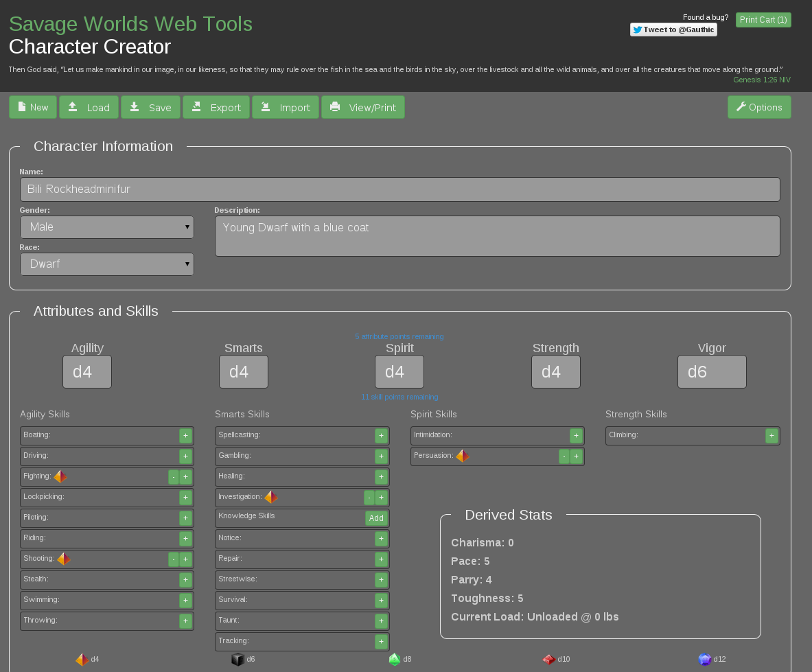
Task: Click the 11 skill points remaining text
Action: pos(399,397)
